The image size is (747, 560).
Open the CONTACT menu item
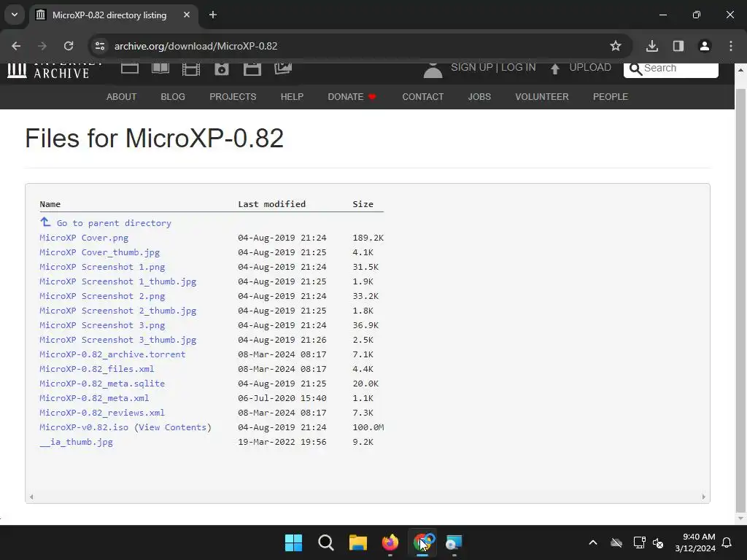423,97
